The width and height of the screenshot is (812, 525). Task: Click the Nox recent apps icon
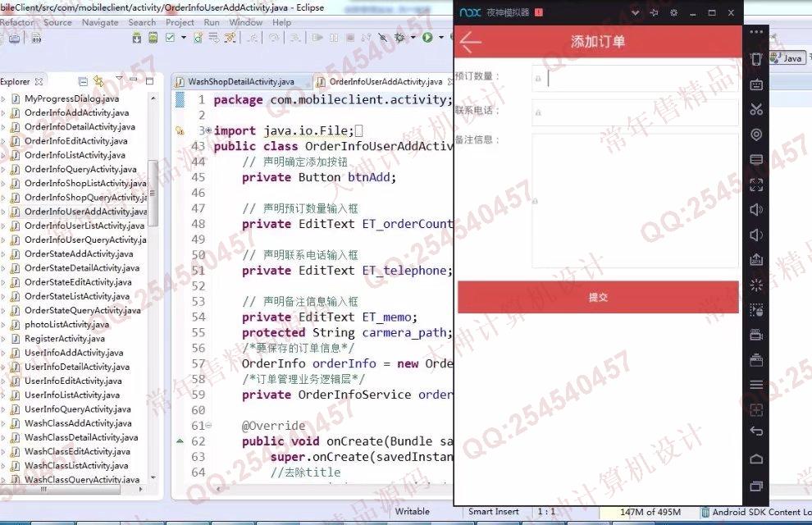756,486
